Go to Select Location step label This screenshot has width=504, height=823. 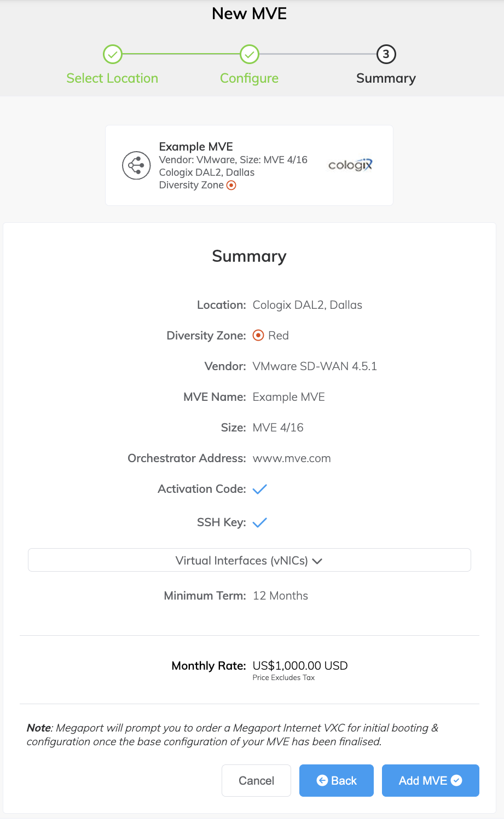coord(112,78)
